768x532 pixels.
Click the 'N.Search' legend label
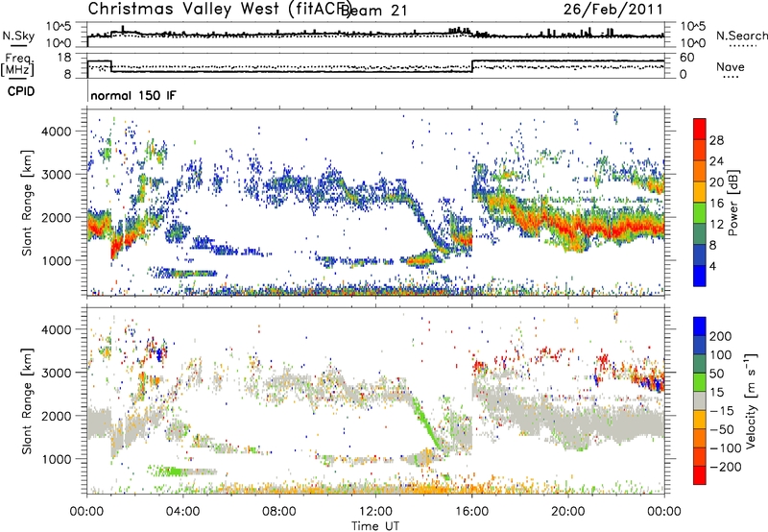click(x=741, y=36)
